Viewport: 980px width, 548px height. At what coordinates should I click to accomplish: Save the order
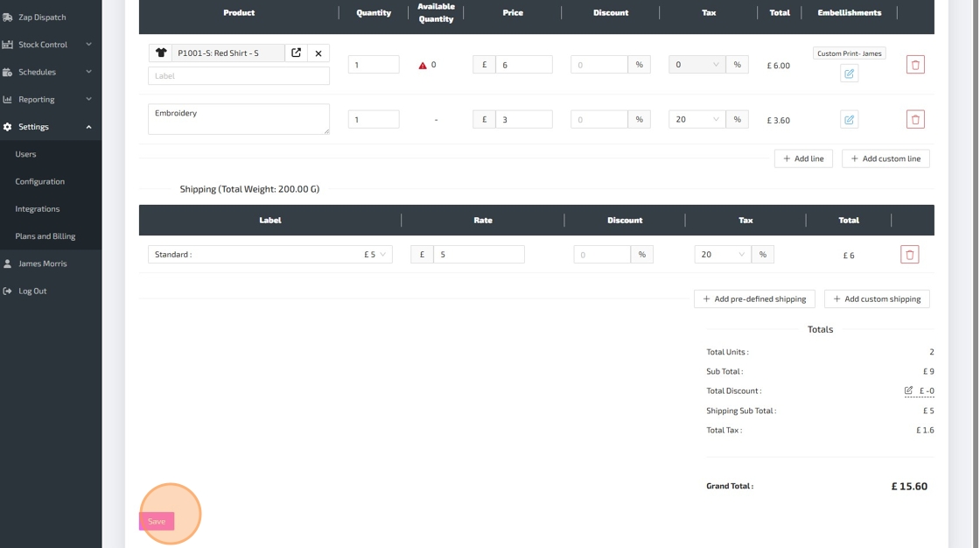click(157, 521)
